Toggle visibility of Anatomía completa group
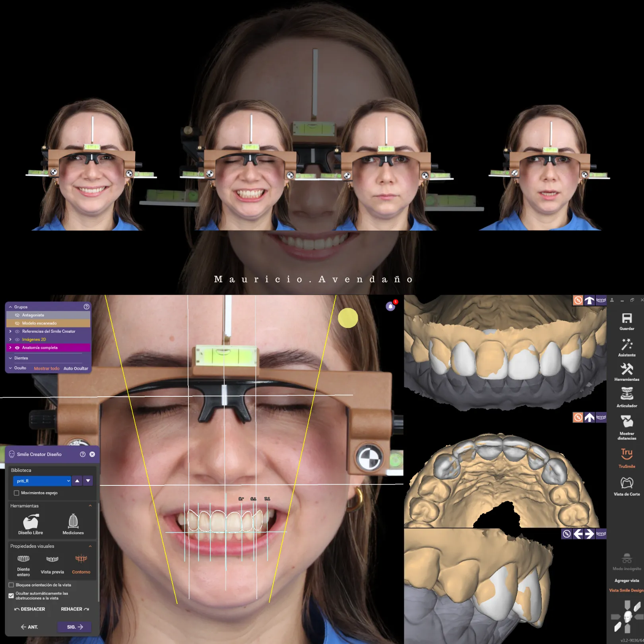Screen dimensions: 644x644 coord(17,348)
